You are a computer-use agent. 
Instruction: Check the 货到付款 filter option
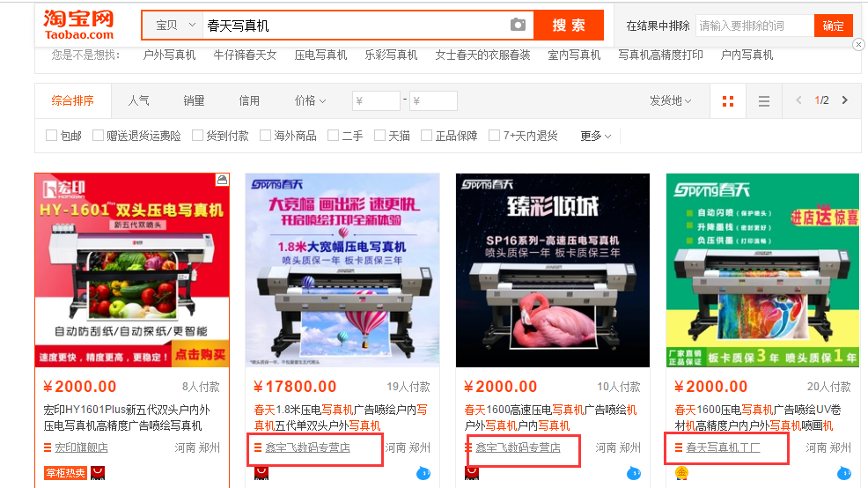(198, 136)
